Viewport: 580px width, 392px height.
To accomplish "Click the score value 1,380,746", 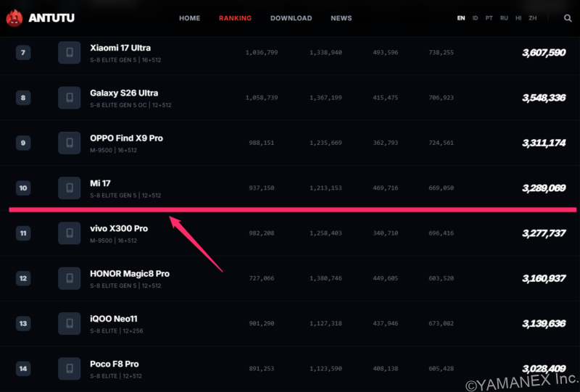I will [326, 278].
